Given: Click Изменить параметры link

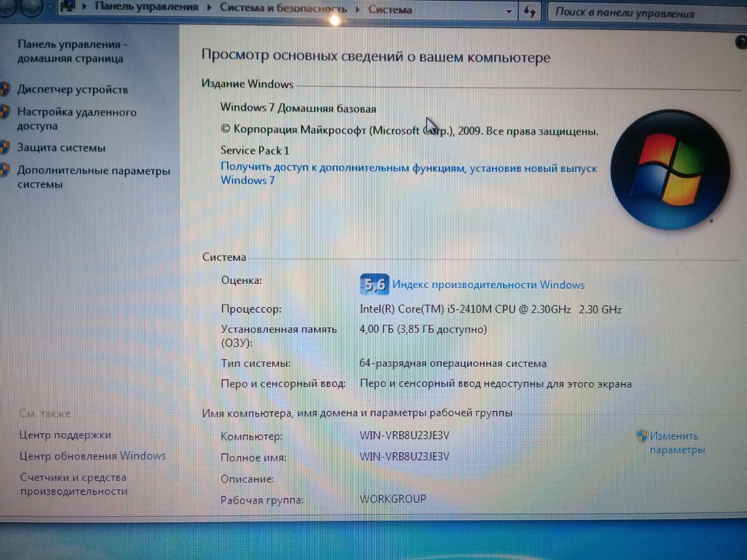Looking at the screenshot, I should coord(677,443).
